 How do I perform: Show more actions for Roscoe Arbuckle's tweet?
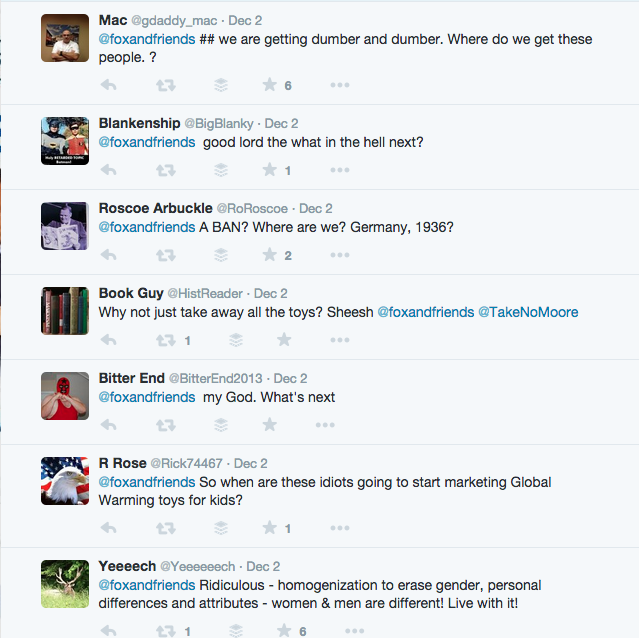pos(340,255)
